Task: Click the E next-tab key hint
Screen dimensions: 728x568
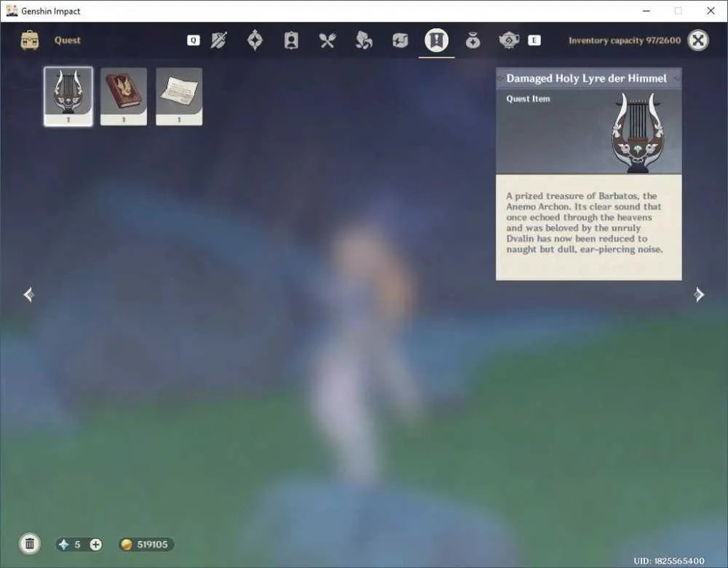Action: tap(534, 40)
